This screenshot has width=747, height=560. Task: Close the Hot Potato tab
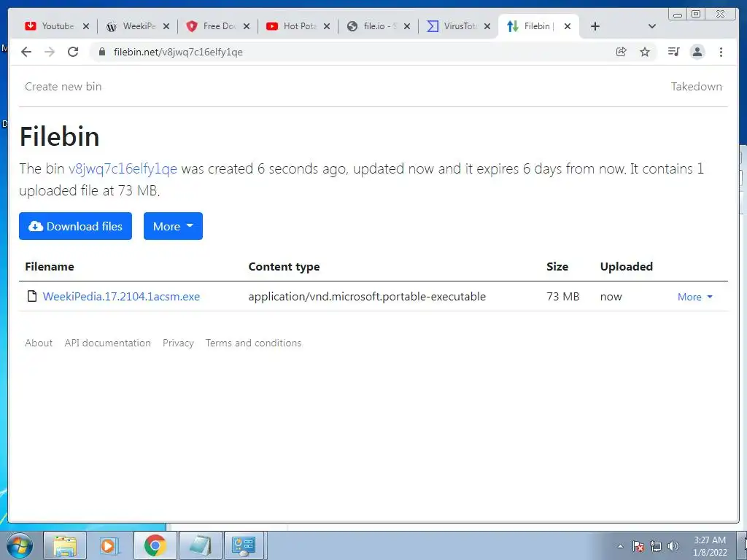coord(326,26)
